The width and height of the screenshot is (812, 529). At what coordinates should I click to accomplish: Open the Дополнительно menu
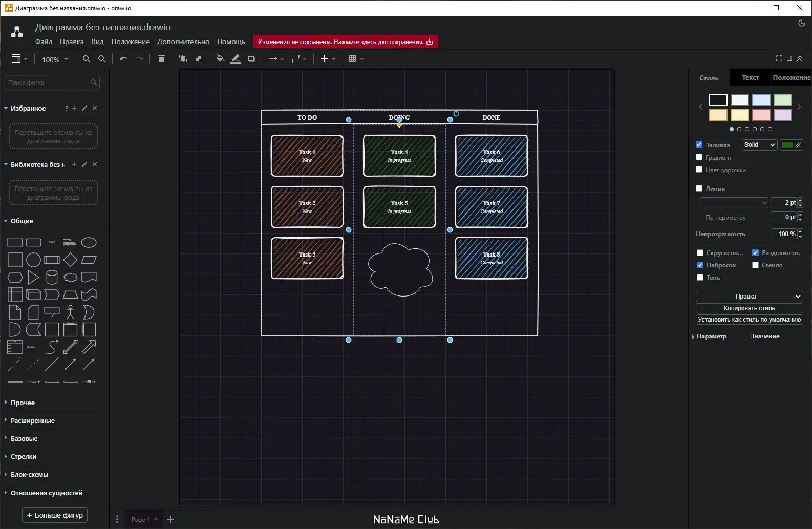[x=183, y=41]
